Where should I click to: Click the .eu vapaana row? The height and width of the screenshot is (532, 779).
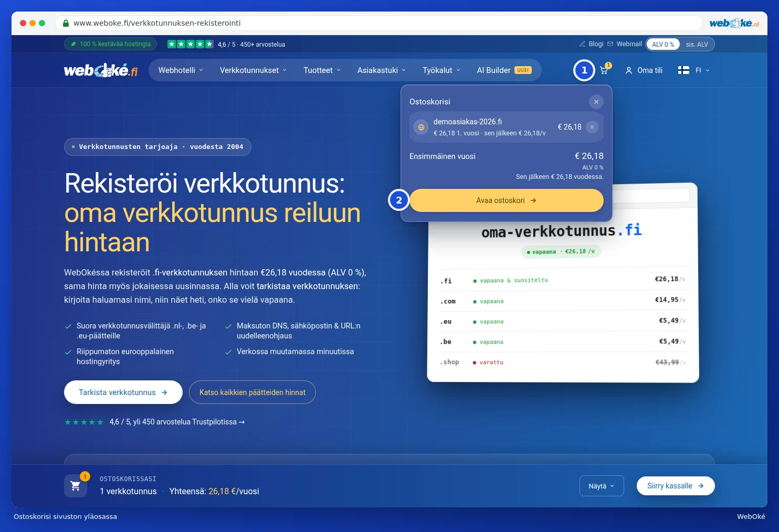(563, 321)
